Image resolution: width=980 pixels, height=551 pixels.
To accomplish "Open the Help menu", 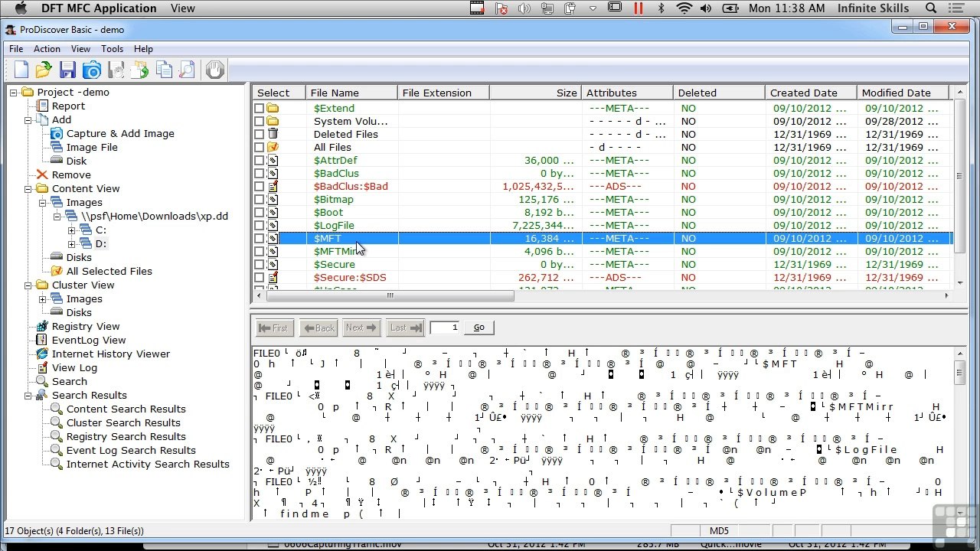I will point(143,48).
